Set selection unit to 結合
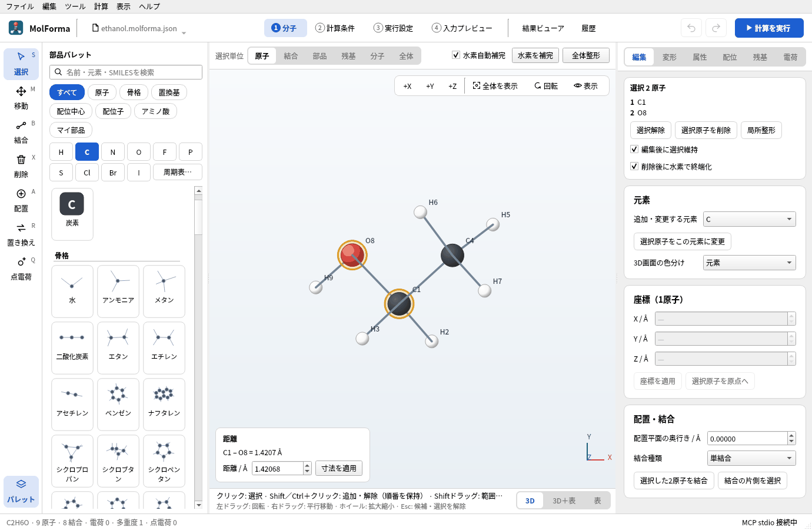812x530 pixels. pos(291,56)
